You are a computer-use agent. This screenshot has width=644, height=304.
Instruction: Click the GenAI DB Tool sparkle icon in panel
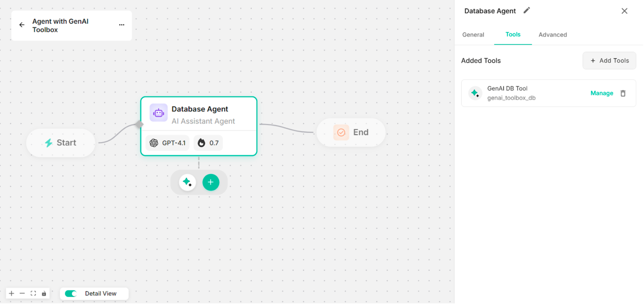475,93
